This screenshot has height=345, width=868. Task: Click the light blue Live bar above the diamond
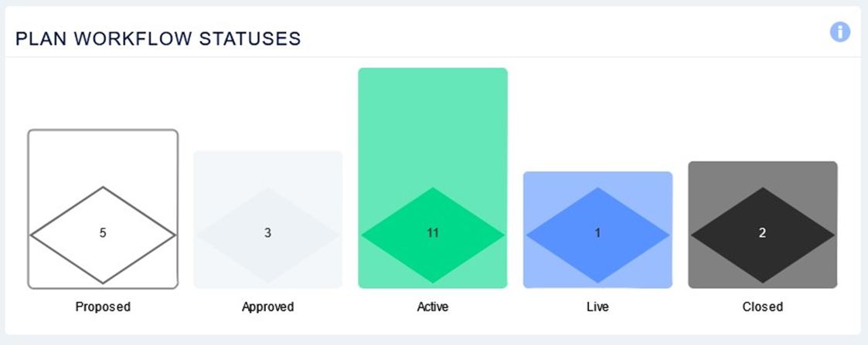pyautogui.click(x=597, y=180)
